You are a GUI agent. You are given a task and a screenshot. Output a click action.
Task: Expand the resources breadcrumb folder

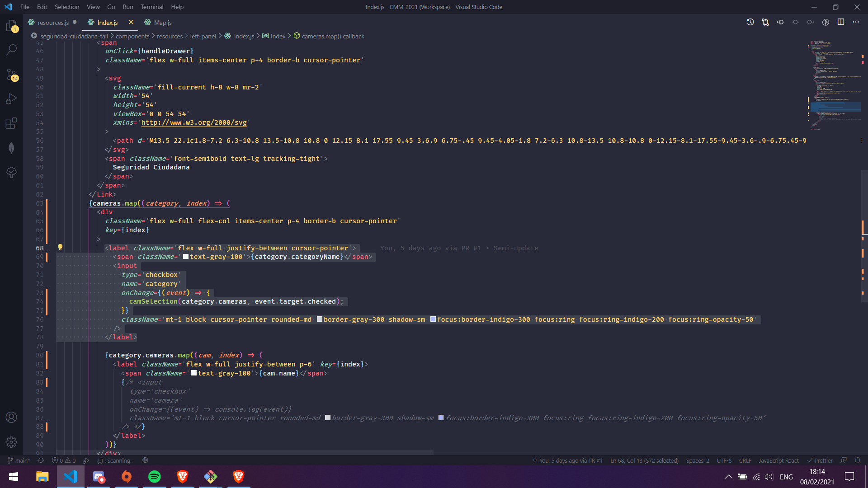click(170, 36)
